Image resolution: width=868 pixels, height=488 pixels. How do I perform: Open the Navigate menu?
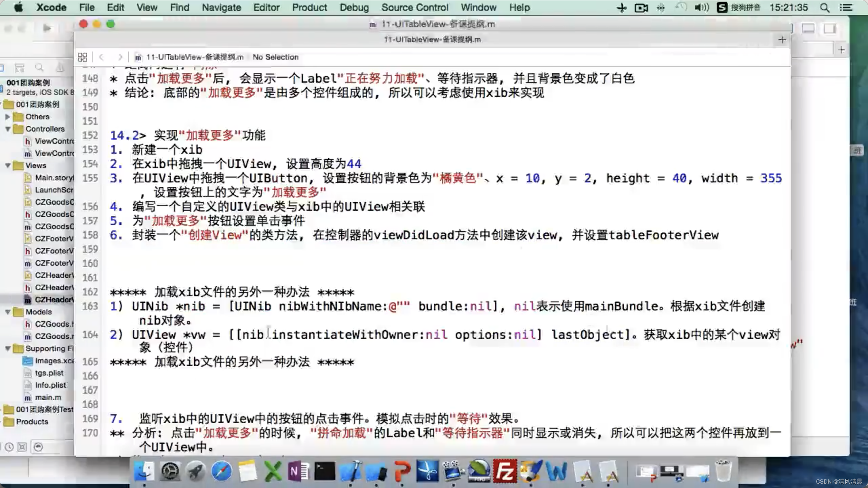221,7
